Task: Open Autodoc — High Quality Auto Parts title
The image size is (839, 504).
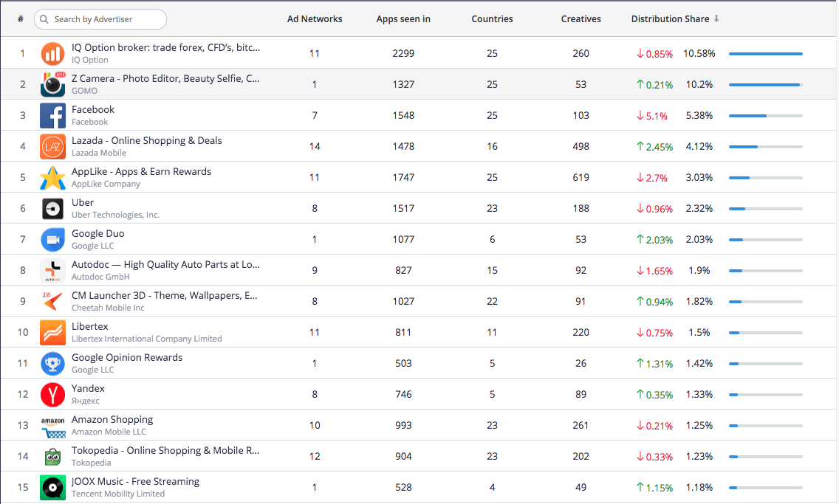Action: point(166,265)
